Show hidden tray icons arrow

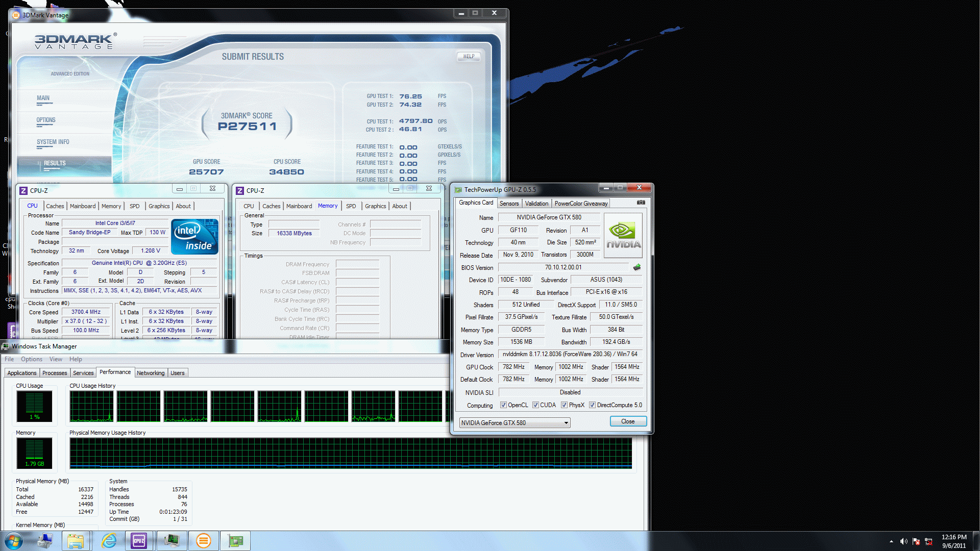(x=891, y=541)
